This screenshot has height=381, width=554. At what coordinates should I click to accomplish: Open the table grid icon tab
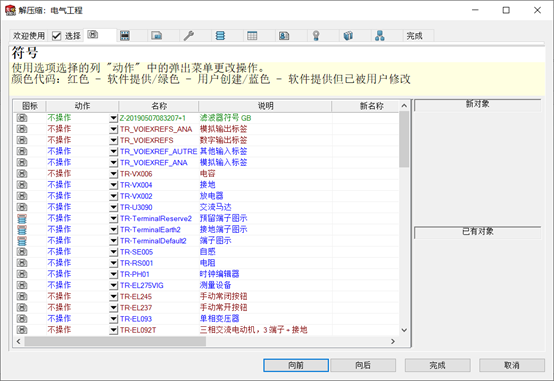[252, 35]
